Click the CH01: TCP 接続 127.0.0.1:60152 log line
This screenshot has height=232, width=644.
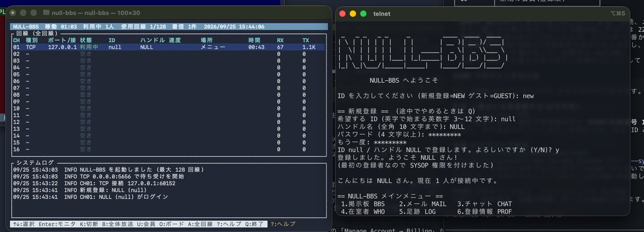94,183
